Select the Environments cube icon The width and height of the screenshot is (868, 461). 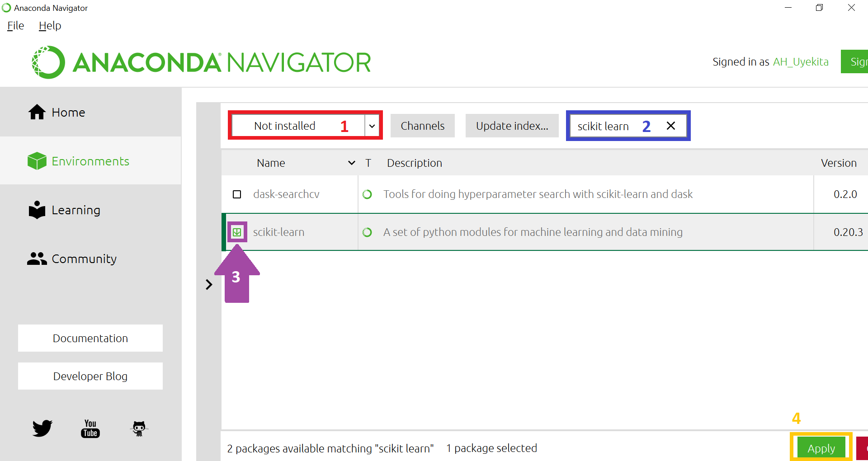tap(37, 161)
